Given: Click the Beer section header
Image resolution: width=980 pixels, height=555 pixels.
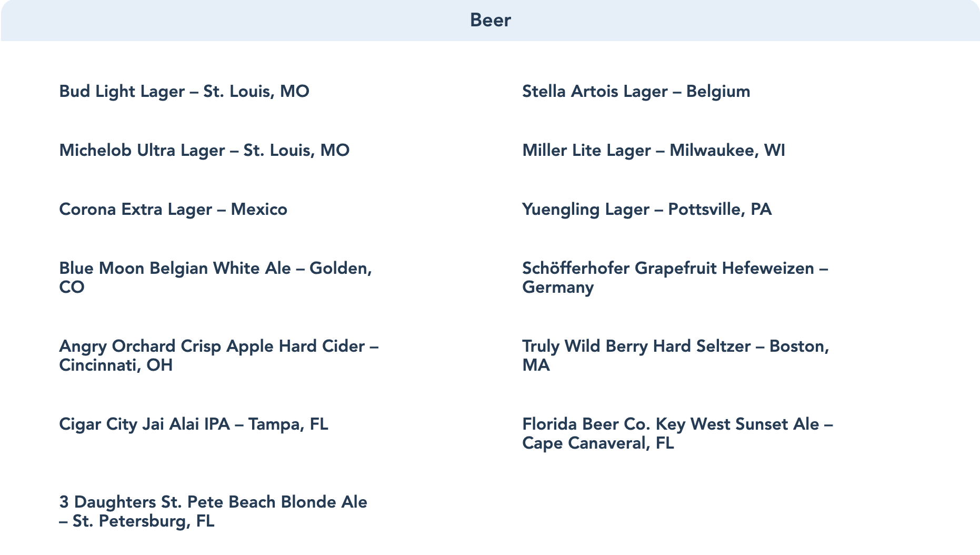Looking at the screenshot, I should coord(490,21).
